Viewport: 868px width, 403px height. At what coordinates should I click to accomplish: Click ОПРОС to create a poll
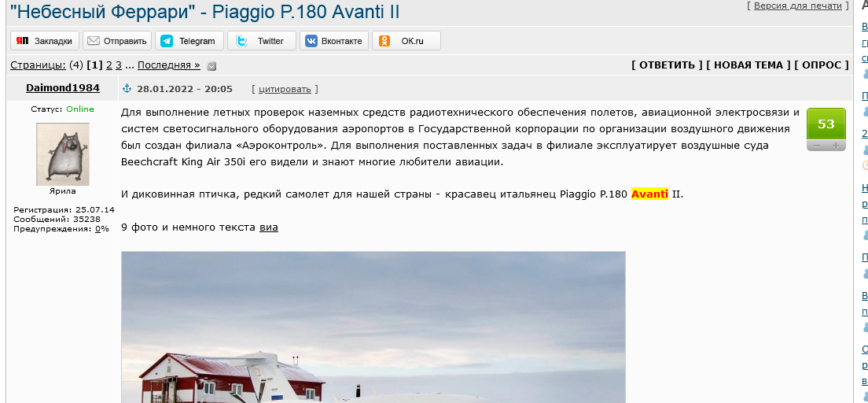(822, 65)
